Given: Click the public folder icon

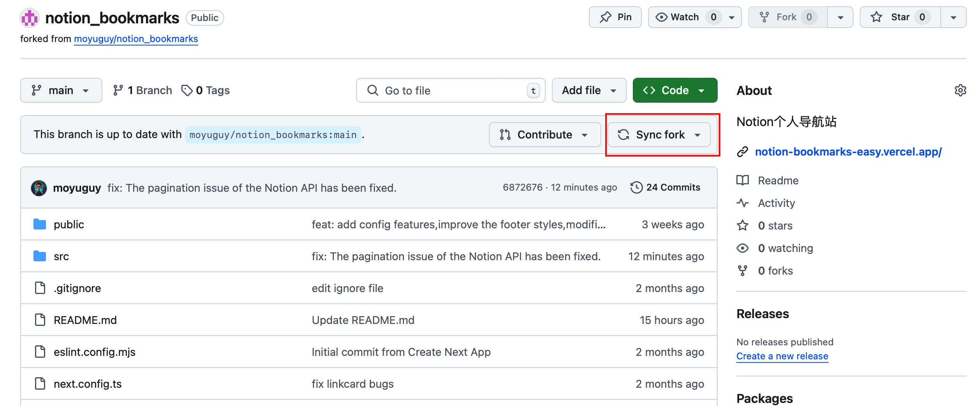Looking at the screenshot, I should pos(40,224).
